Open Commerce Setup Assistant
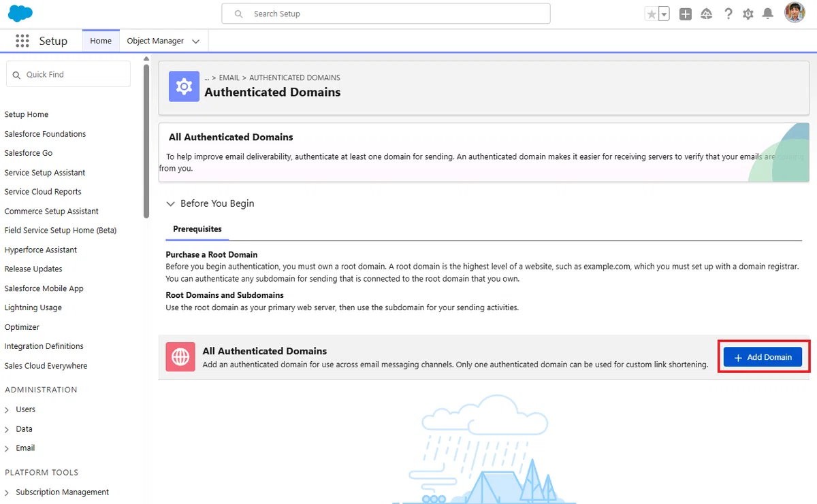 tap(52, 212)
